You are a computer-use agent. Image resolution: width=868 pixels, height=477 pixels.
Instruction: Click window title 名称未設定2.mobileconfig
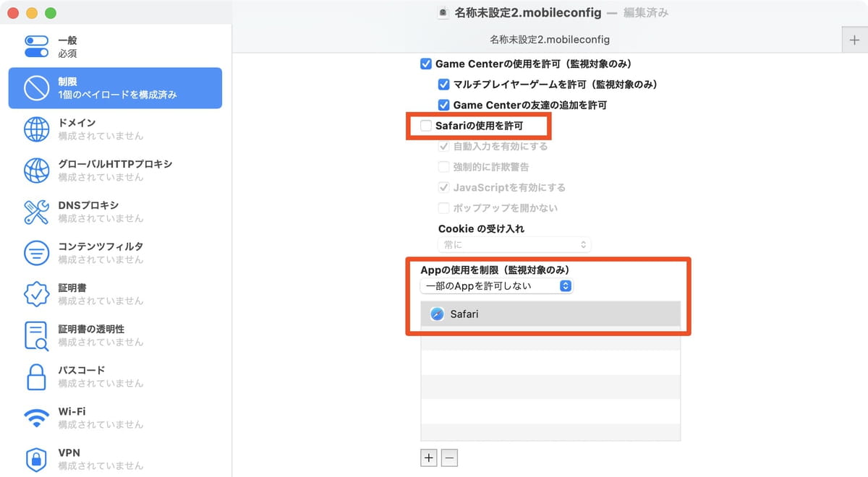(528, 12)
